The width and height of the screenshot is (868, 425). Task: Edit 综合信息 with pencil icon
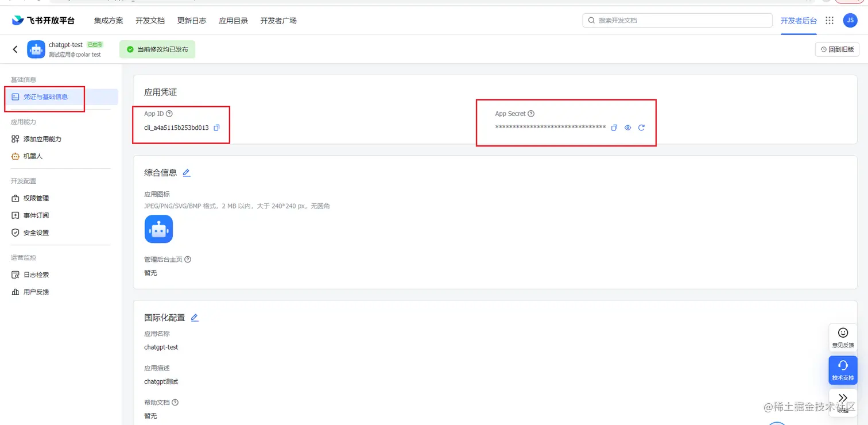(186, 172)
